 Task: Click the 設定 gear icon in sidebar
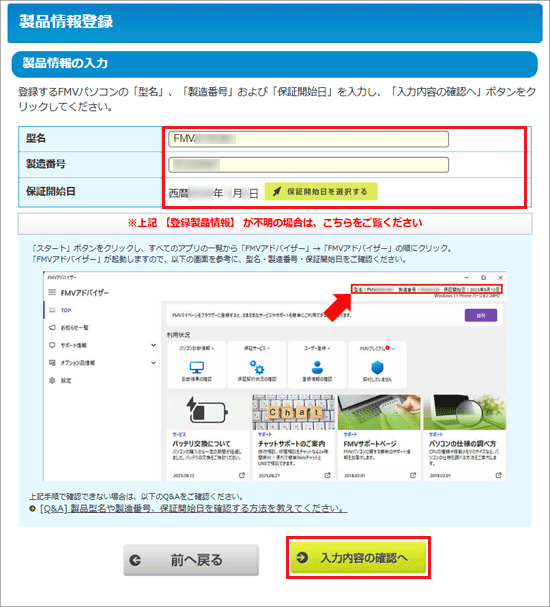coord(52,380)
